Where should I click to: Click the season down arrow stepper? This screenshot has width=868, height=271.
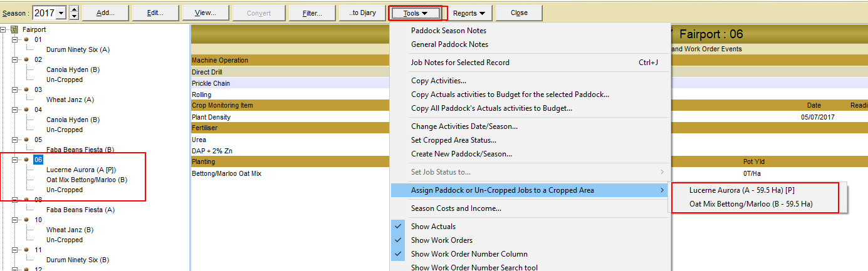pyautogui.click(x=74, y=16)
